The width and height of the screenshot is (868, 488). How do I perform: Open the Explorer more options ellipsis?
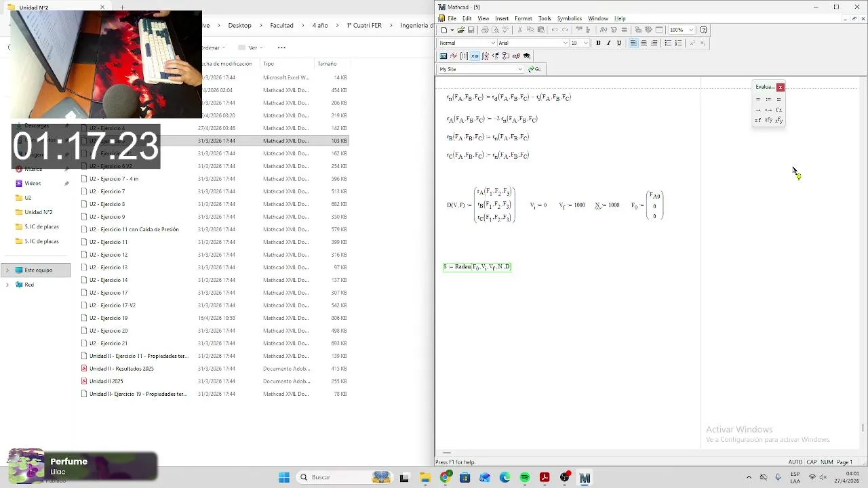(x=281, y=47)
